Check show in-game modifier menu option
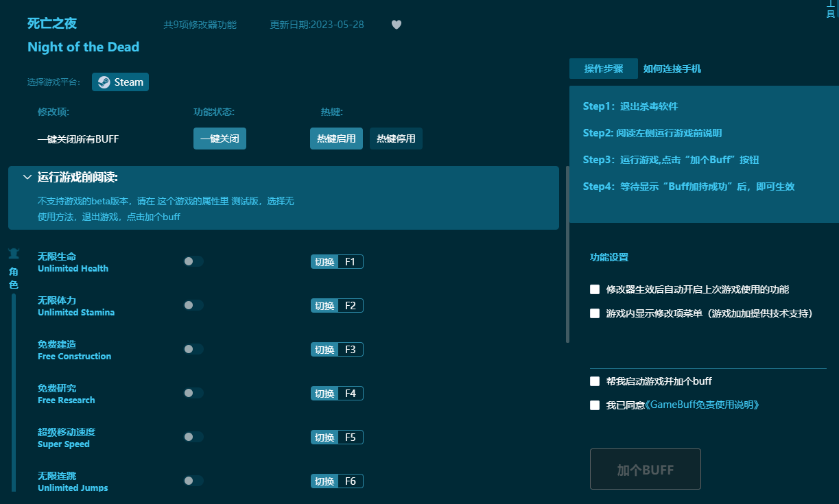This screenshot has height=504, width=839. click(x=595, y=313)
